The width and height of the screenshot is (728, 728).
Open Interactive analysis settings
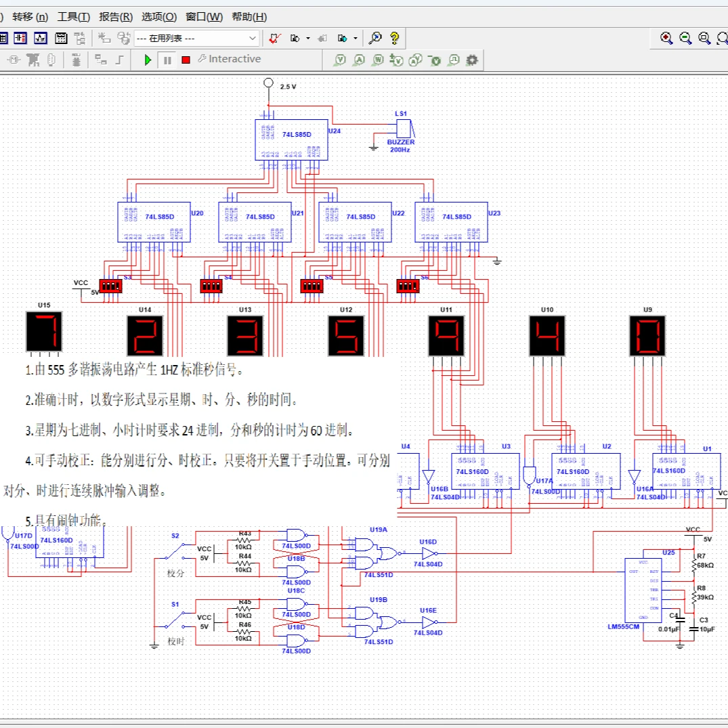pyautogui.click(x=230, y=59)
